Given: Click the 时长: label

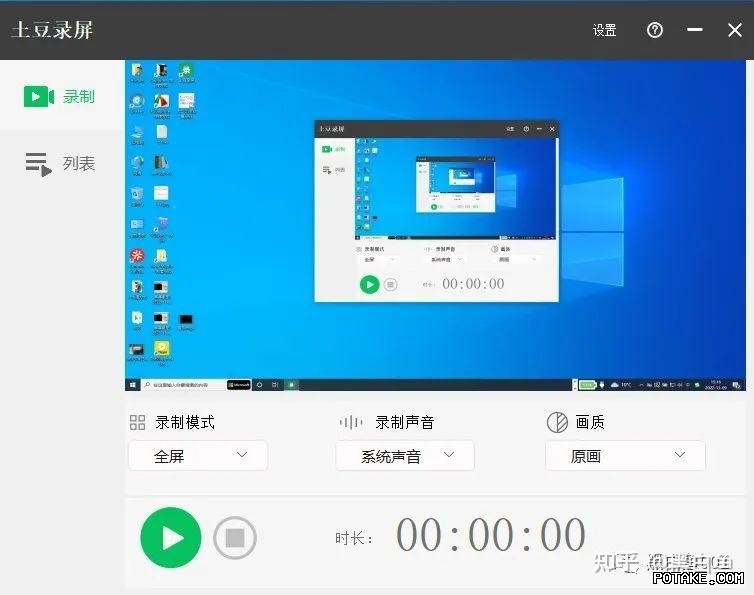Looking at the screenshot, I should (x=354, y=538).
